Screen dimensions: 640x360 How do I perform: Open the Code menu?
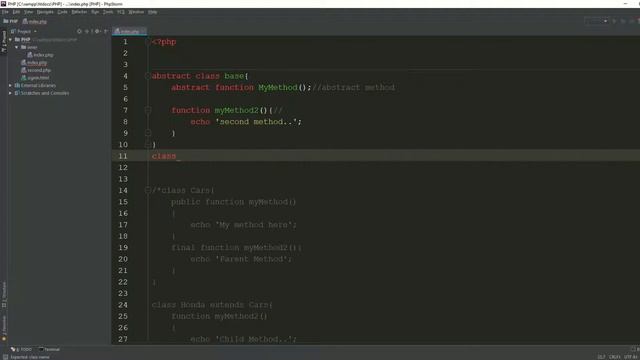pos(62,12)
